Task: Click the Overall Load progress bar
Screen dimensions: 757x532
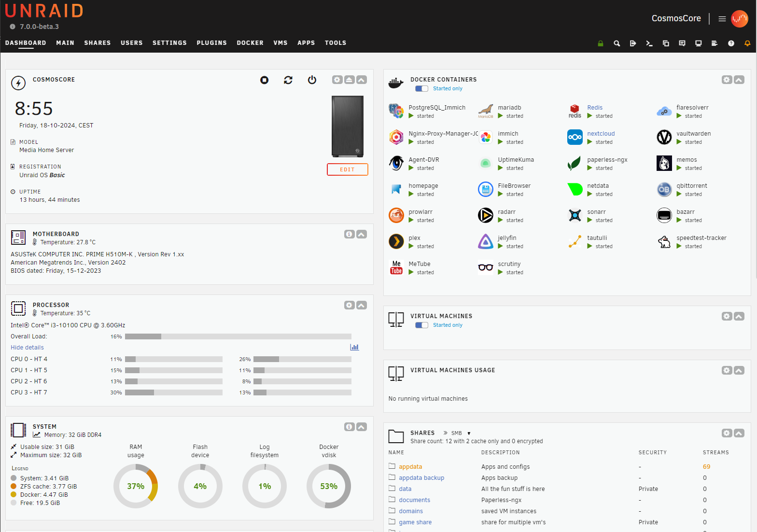Action: (x=238, y=336)
